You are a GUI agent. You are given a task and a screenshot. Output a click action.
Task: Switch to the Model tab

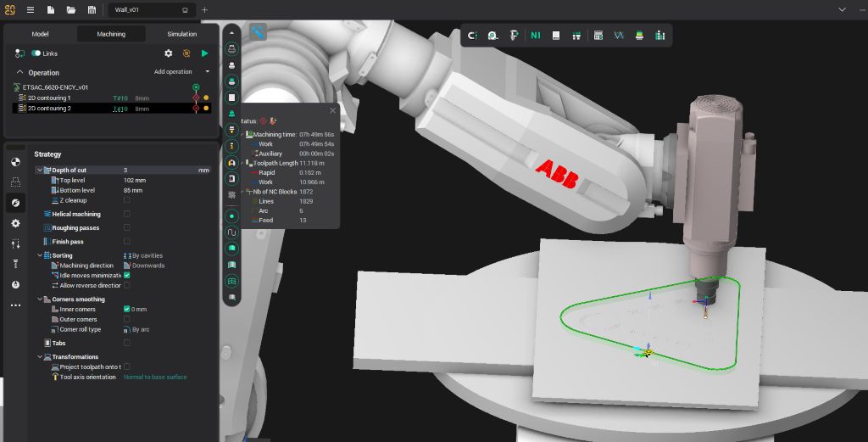coord(40,34)
